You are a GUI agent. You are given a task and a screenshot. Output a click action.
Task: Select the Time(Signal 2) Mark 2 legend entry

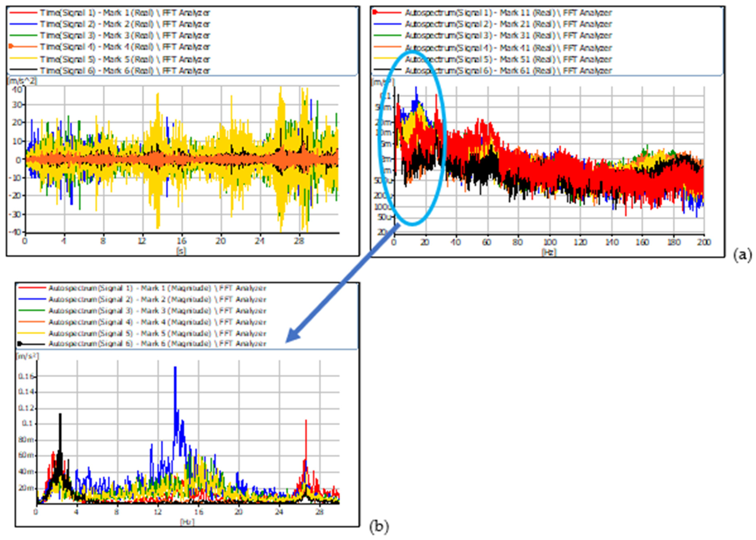coord(125,24)
